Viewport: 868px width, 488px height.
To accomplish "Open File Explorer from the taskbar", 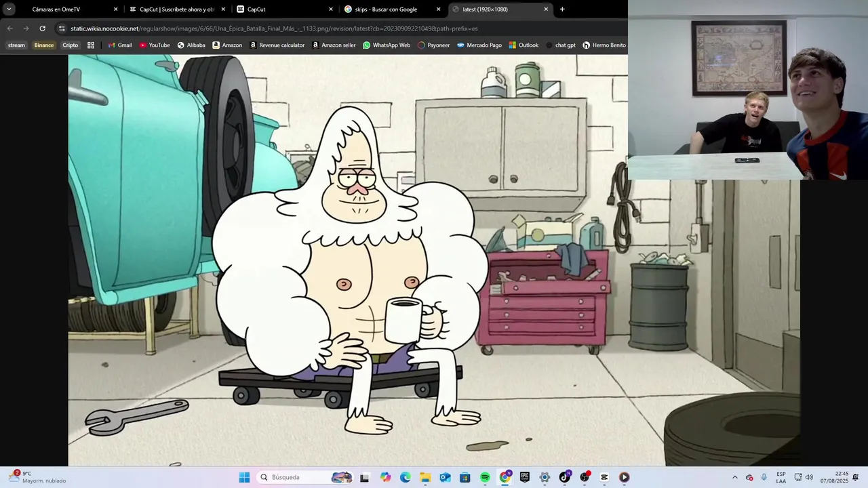I will 425,477.
